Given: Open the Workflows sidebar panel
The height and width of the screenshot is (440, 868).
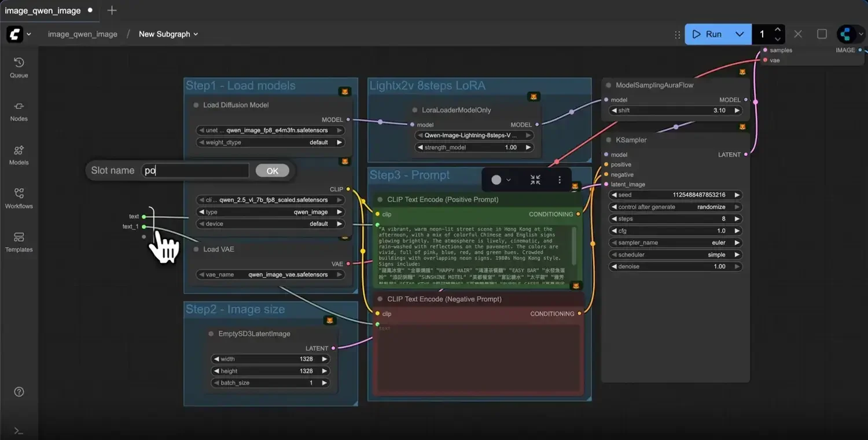Looking at the screenshot, I should coord(19,198).
